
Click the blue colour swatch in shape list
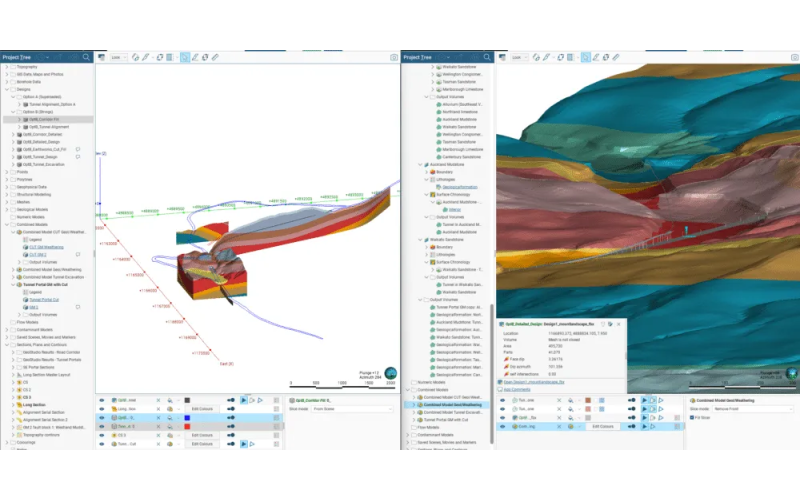point(188,418)
